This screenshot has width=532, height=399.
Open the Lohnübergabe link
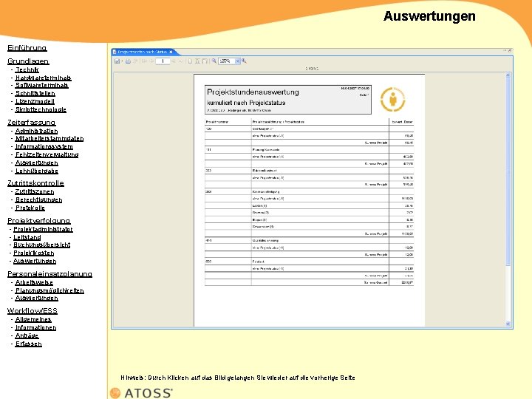[37, 171]
